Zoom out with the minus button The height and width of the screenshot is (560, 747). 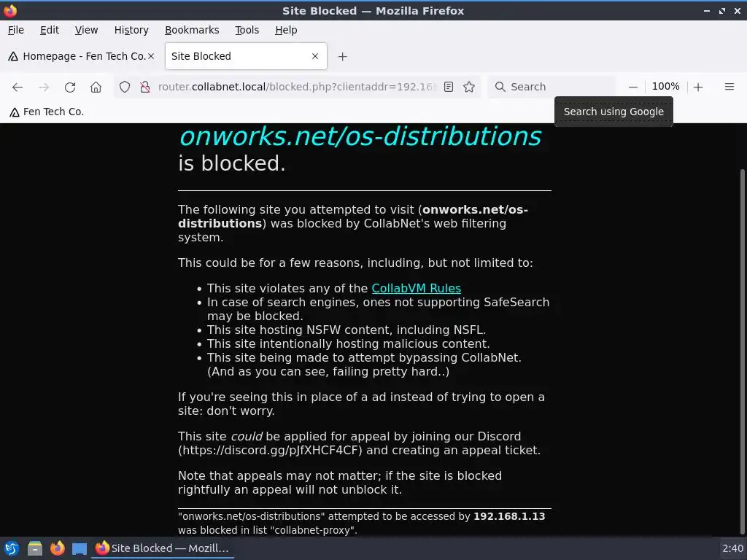click(x=632, y=87)
